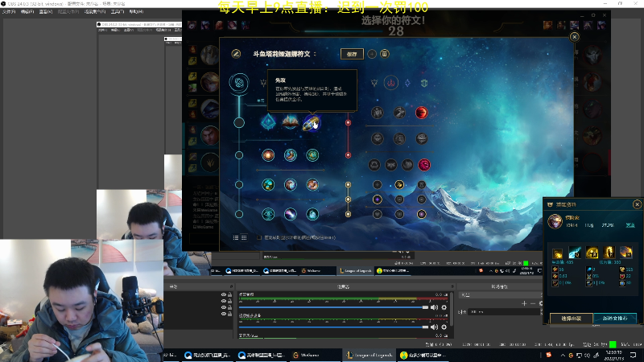Select the Biscuit Delivery rune

312,185
